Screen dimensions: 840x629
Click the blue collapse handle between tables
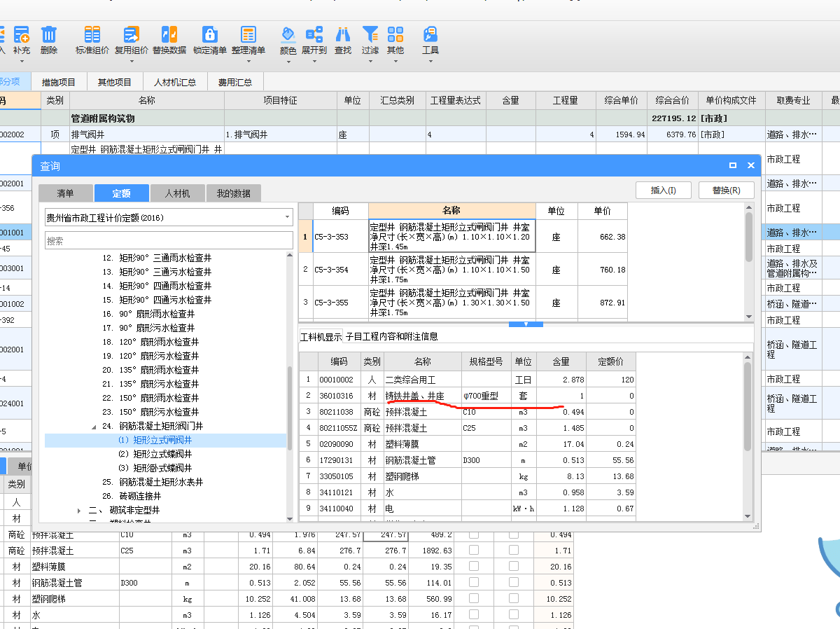pos(526,324)
